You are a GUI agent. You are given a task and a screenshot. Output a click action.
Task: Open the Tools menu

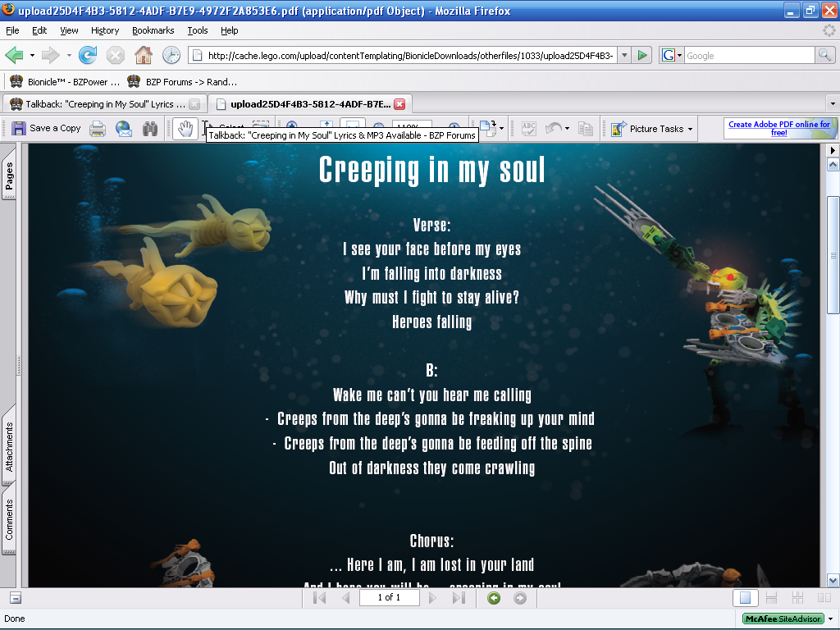[x=198, y=30]
